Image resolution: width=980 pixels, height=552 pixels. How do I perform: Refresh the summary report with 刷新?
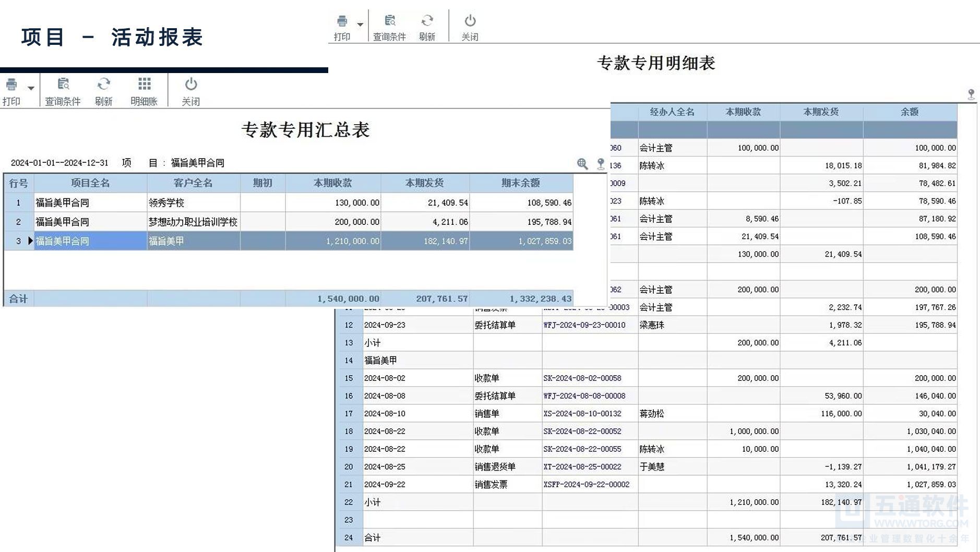click(x=103, y=92)
